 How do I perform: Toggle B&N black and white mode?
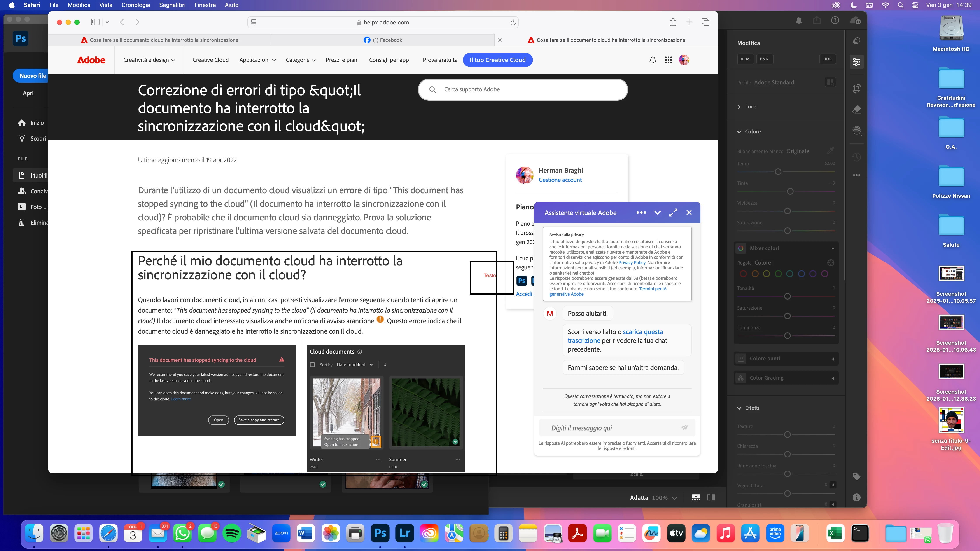[764, 59]
